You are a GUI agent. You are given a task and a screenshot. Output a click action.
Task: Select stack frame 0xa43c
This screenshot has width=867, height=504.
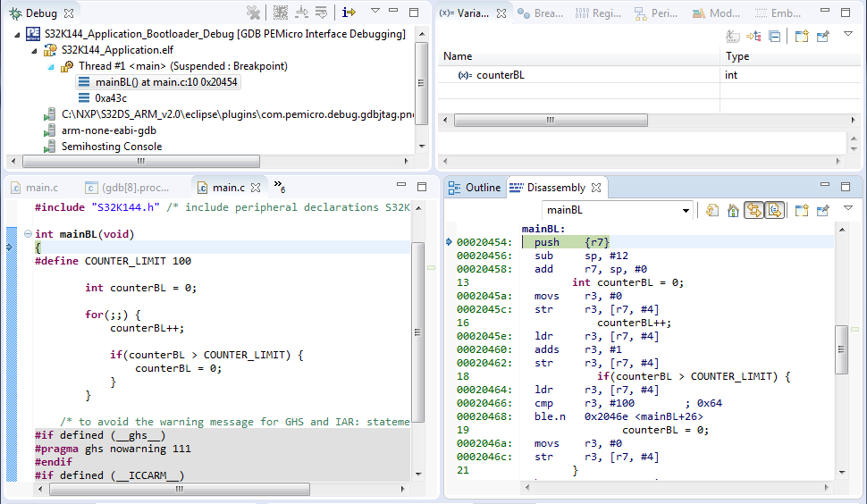click(103, 97)
